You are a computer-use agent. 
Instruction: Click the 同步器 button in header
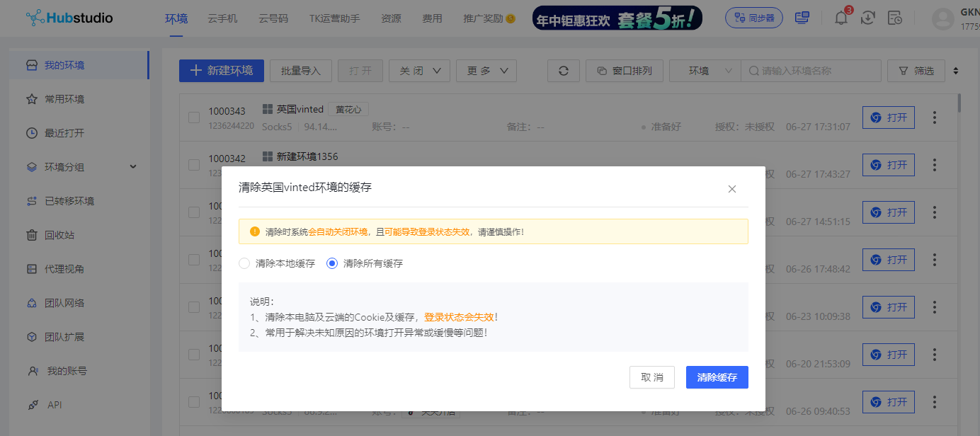tap(754, 18)
